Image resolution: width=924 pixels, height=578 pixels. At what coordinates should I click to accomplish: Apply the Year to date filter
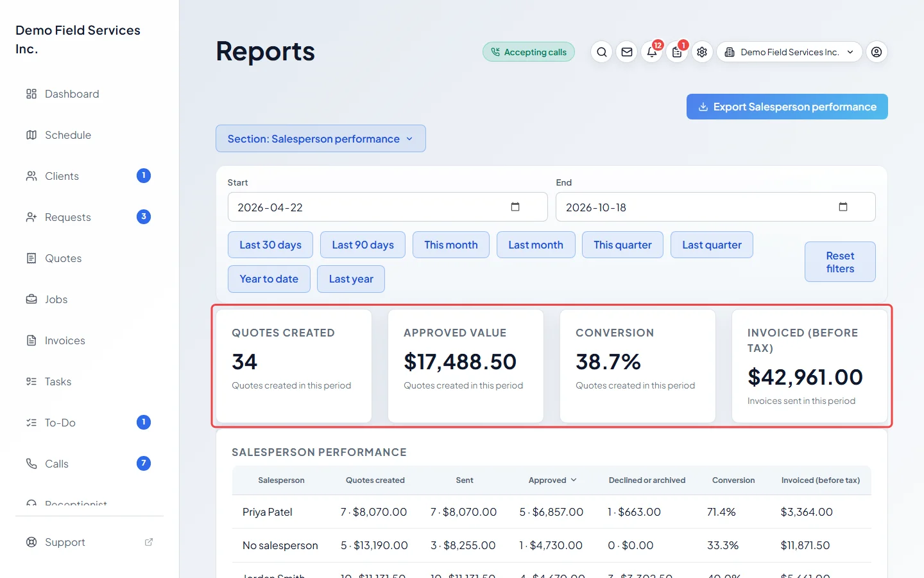[x=269, y=279]
